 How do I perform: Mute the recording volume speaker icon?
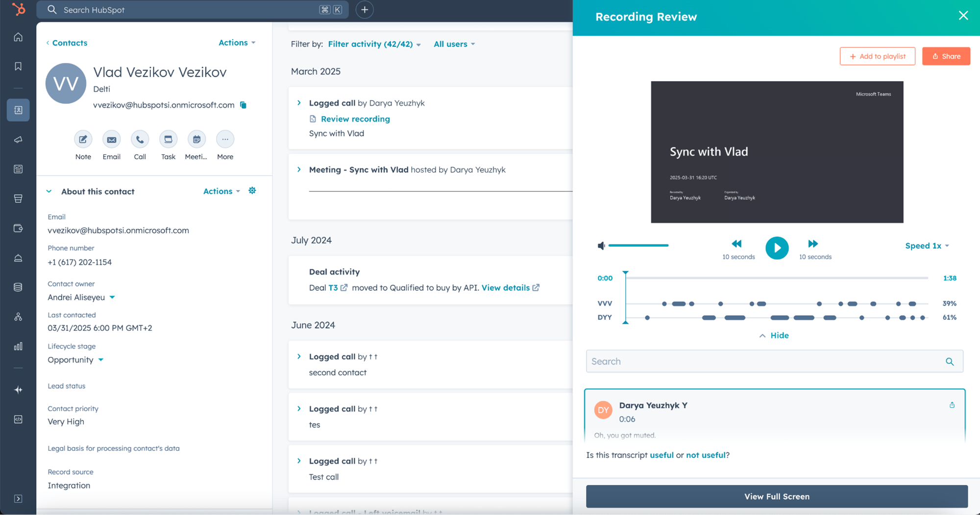tap(601, 246)
